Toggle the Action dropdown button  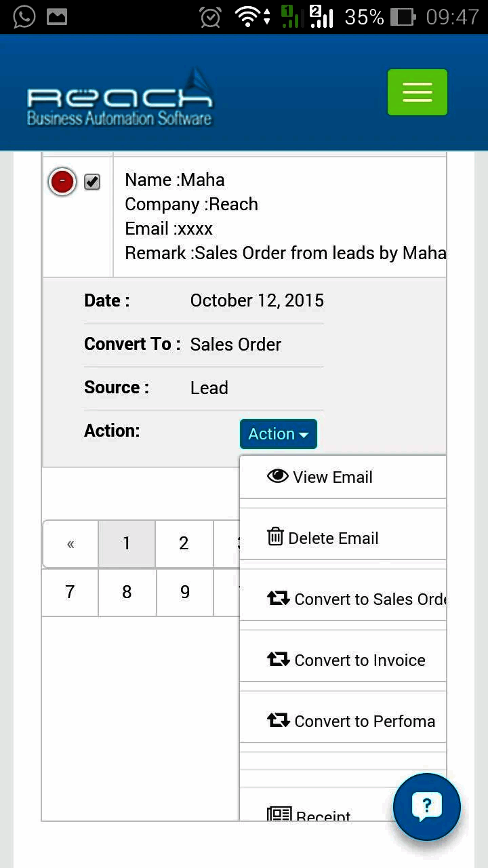(278, 434)
